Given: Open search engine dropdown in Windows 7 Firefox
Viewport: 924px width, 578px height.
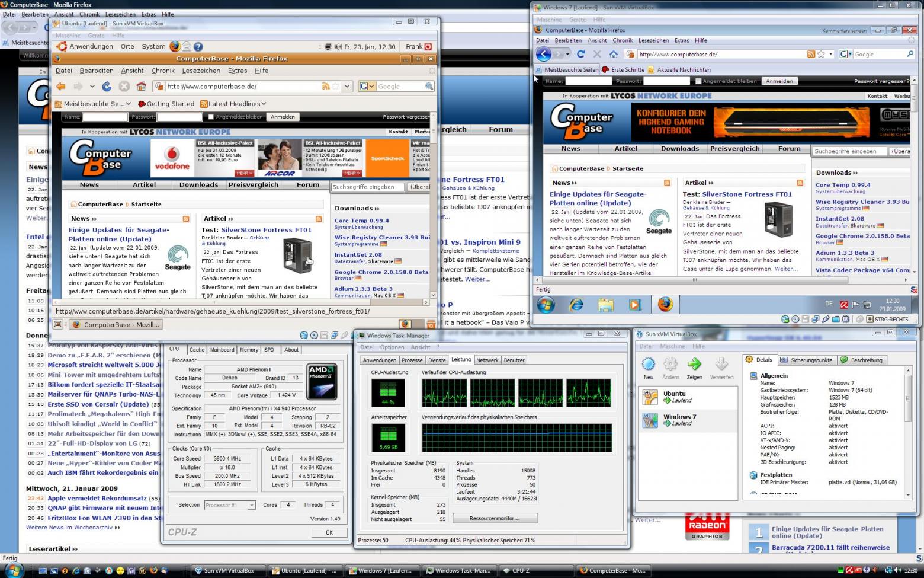Looking at the screenshot, I should pos(845,54).
